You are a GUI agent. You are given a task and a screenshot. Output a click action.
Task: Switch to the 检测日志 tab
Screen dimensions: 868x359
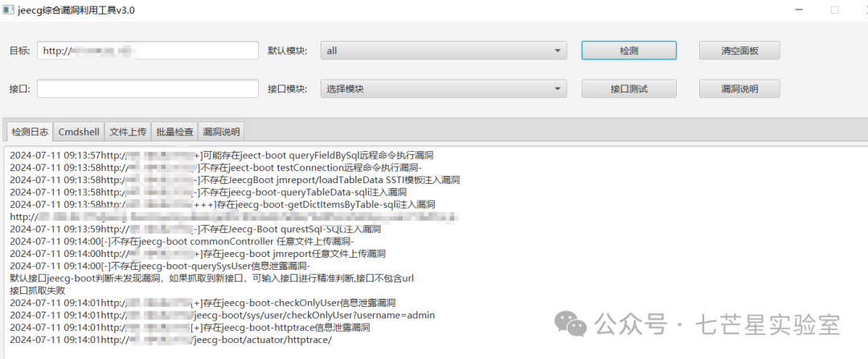30,132
